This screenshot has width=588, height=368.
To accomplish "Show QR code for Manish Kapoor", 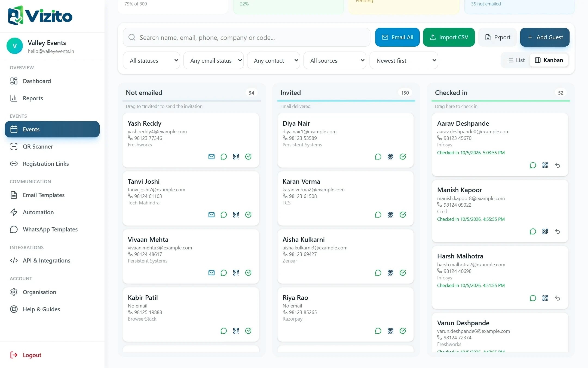I will click(545, 231).
